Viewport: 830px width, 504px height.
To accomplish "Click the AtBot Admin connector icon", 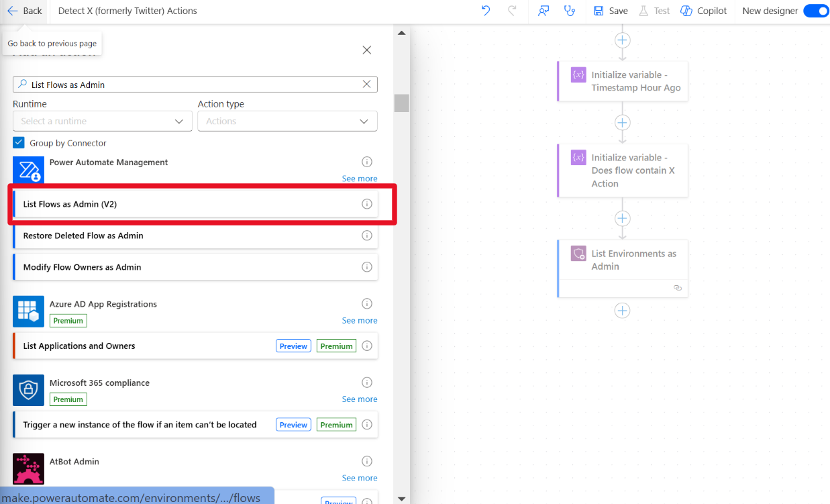I will (x=28, y=469).
